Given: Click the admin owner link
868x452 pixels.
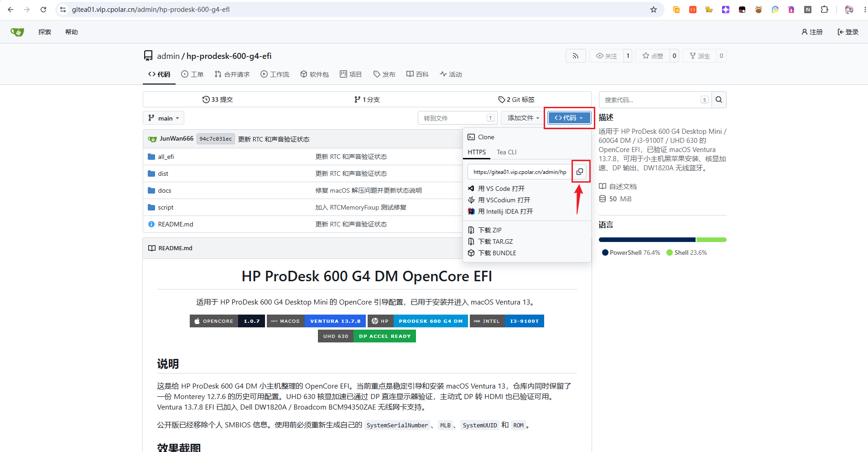Looking at the screenshot, I should pos(168,56).
